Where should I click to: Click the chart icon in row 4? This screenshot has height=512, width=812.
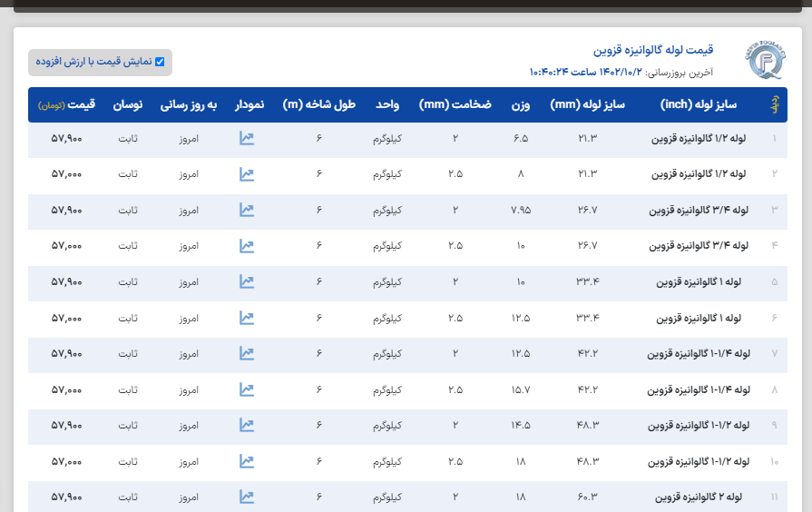247,246
